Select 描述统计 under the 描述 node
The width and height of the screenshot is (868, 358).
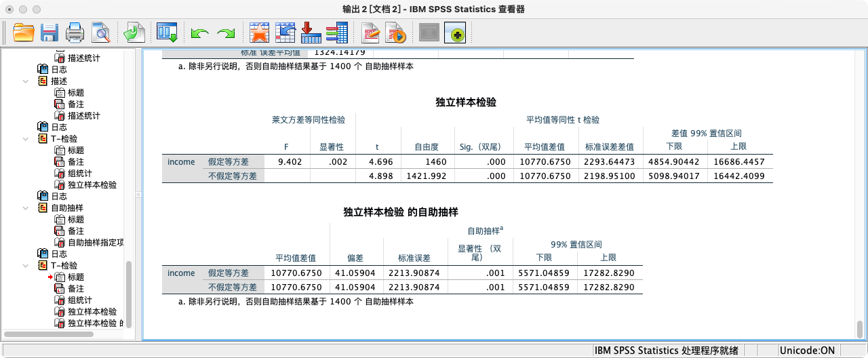(x=84, y=115)
